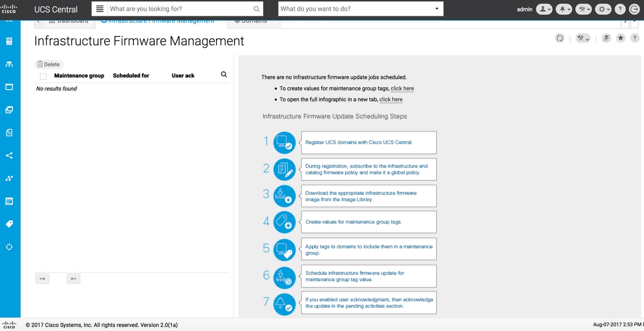This screenshot has width=644, height=331.
Task: Click 'Download the appropriate infrastructure firmware' text box
Action: (369, 196)
